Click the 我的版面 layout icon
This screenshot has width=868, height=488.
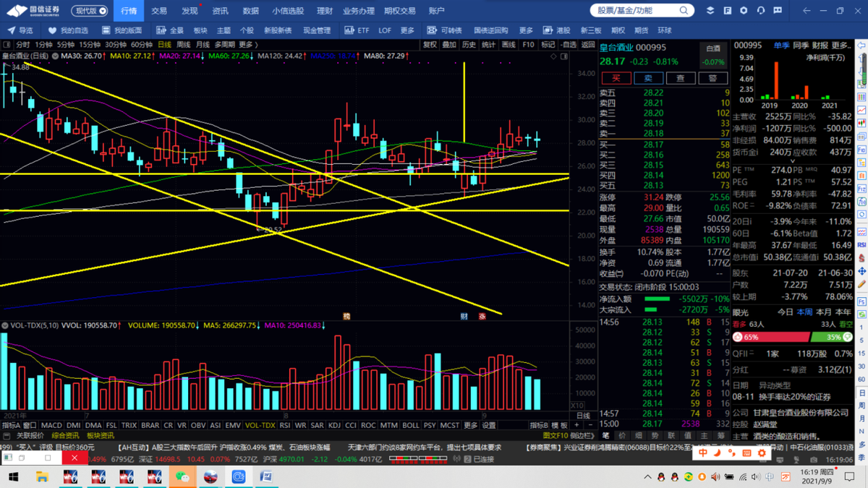pyautogui.click(x=106, y=30)
